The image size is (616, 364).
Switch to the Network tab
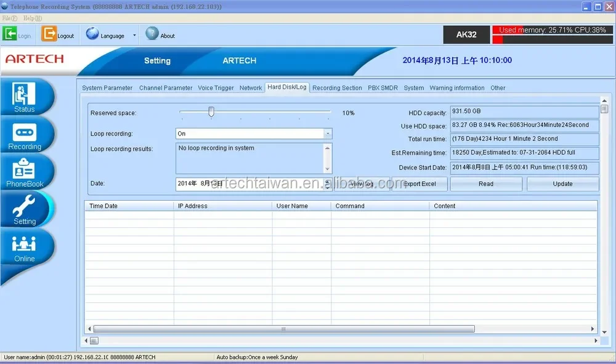pyautogui.click(x=250, y=87)
